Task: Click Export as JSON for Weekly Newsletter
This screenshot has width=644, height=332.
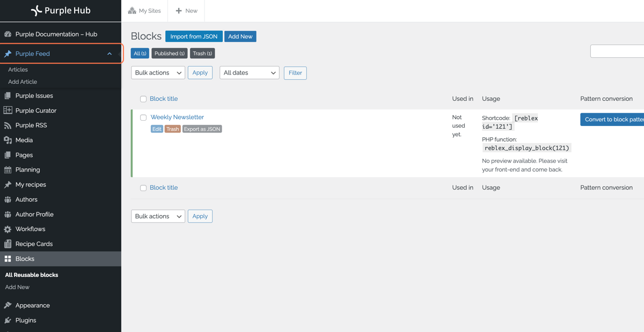Action: pyautogui.click(x=202, y=129)
